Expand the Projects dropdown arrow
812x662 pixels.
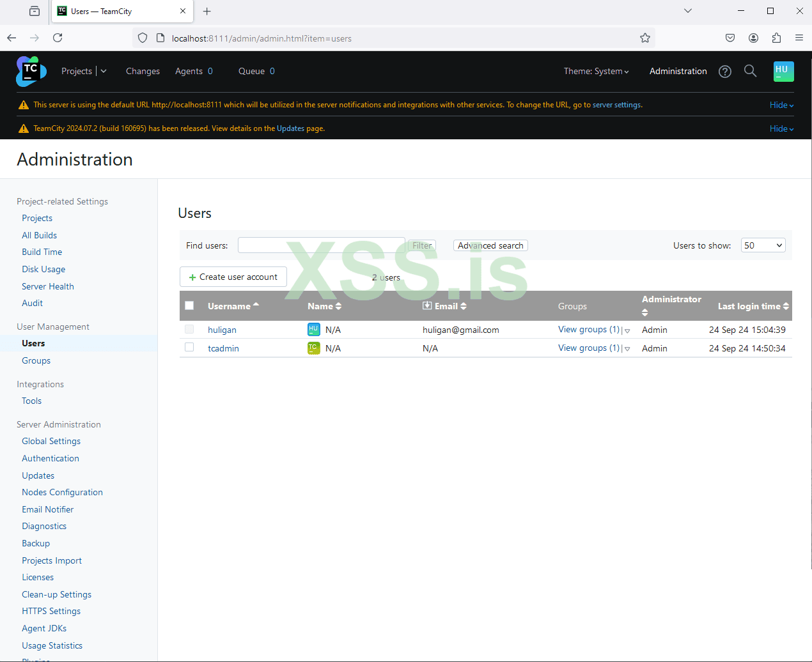(104, 72)
